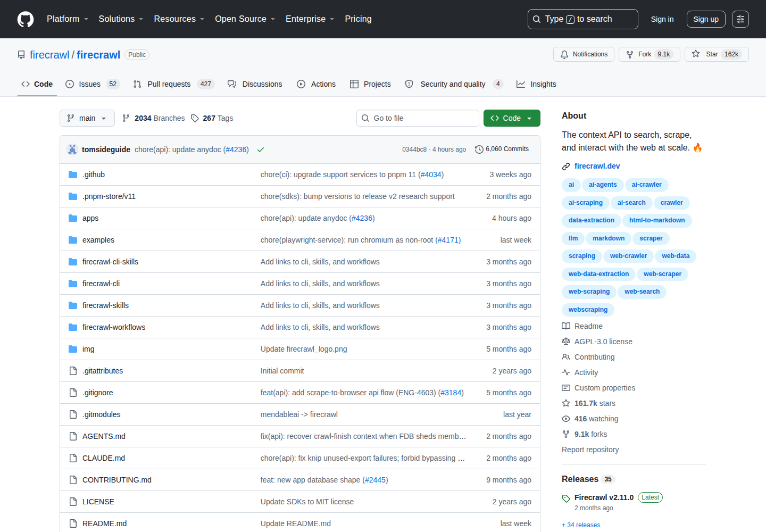Expand the Open Source menu
The height and width of the screenshot is (532, 766).
tap(245, 19)
